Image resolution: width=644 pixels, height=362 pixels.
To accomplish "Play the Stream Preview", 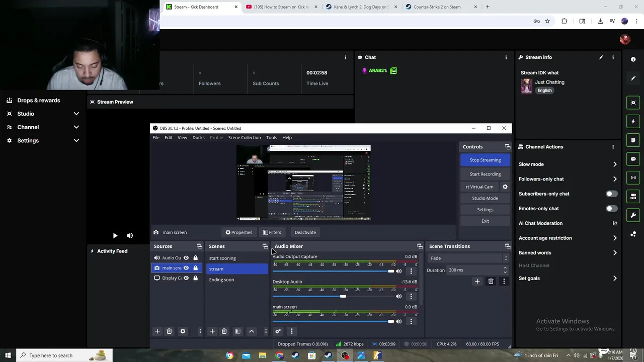I will 115,235.
